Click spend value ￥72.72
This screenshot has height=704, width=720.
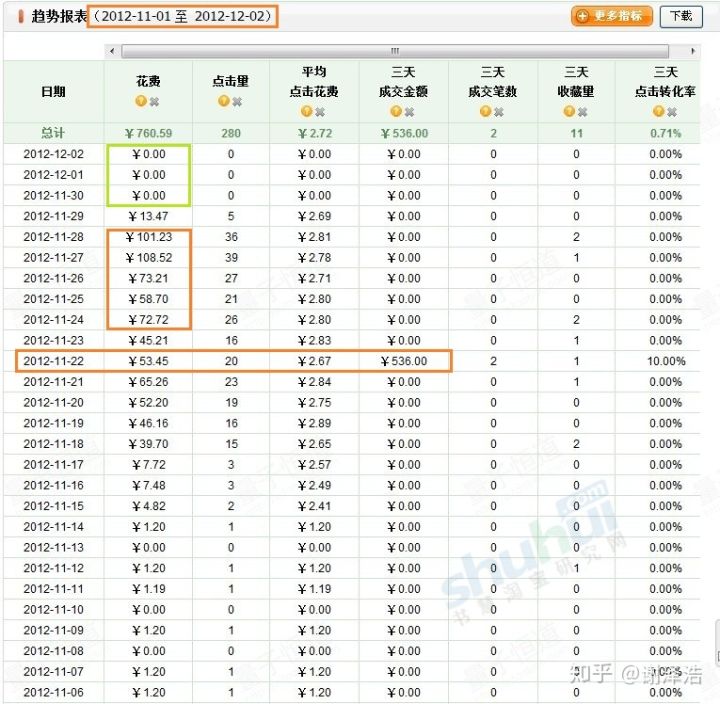pyautogui.click(x=148, y=320)
